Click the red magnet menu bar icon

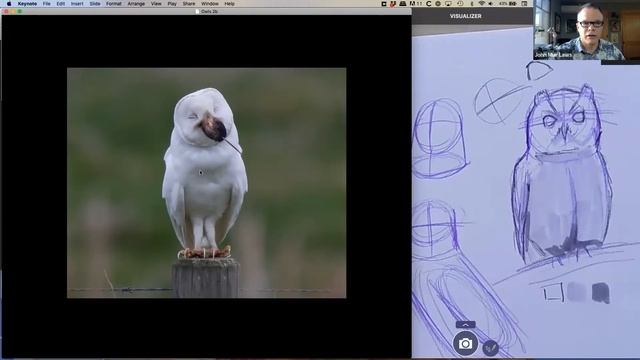point(393,4)
